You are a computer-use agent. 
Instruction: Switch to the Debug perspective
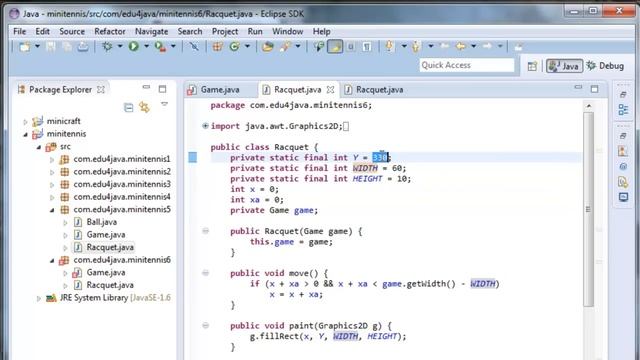(x=605, y=66)
